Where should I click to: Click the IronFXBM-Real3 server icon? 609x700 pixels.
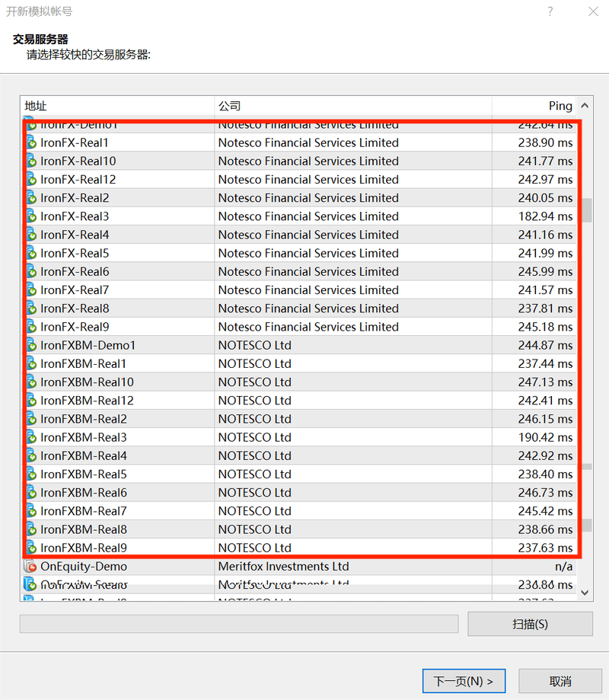(31, 437)
